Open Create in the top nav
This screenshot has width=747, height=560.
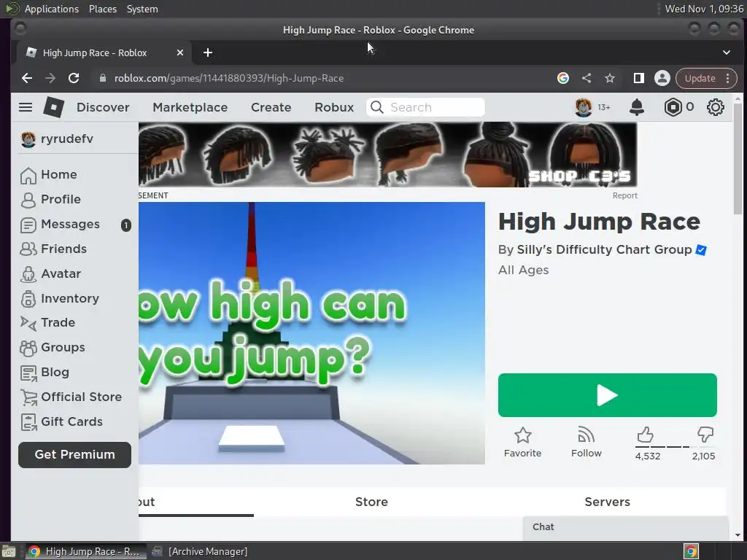pyautogui.click(x=271, y=107)
